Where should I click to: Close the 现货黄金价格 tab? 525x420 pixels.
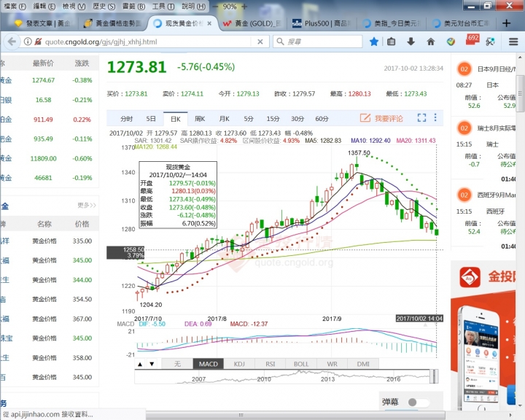[x=211, y=23]
